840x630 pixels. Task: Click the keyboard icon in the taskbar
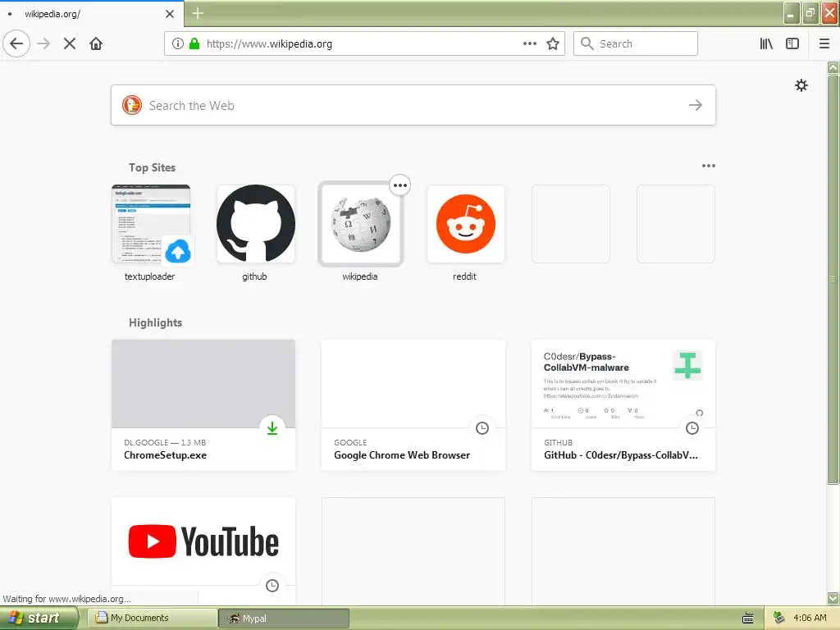(x=748, y=619)
